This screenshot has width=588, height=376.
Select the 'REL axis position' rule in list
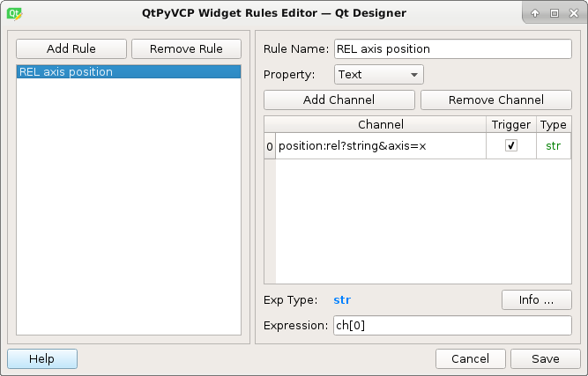[x=129, y=71]
